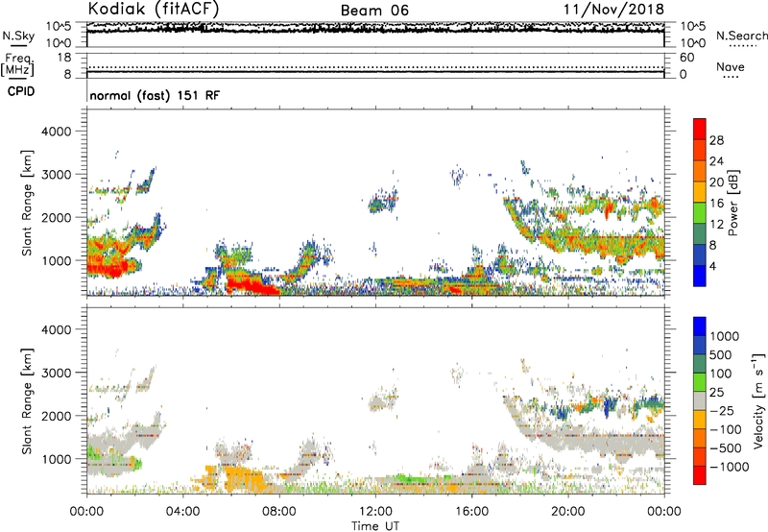
Task: Click the 'Freq. [MHz]' axis label
Action: pos(17,64)
